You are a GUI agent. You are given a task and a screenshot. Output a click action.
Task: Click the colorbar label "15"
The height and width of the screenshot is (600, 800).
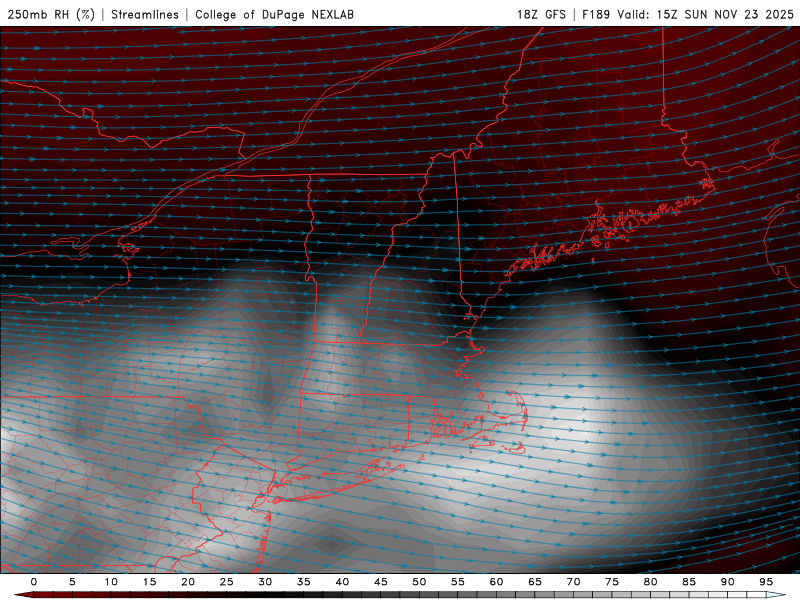(x=149, y=582)
